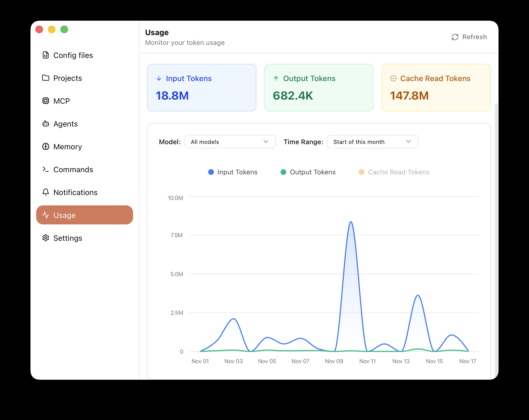Click the Settings gear icon
The image size is (529, 420).
click(x=46, y=238)
